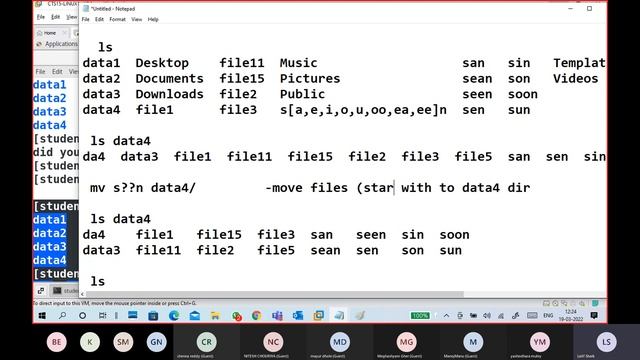640x360 pixels.
Task: Click the word 'Desktop' in Notepad
Action: click(162, 63)
